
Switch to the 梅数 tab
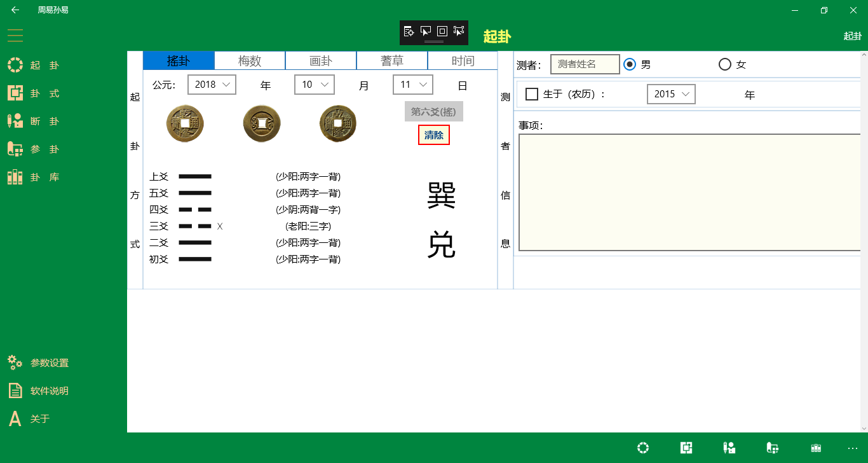point(250,60)
